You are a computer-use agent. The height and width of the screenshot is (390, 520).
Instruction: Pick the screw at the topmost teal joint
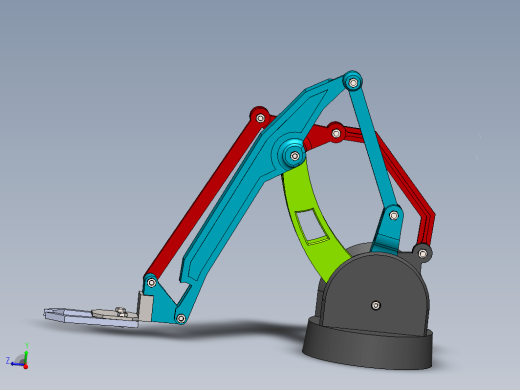353,82
